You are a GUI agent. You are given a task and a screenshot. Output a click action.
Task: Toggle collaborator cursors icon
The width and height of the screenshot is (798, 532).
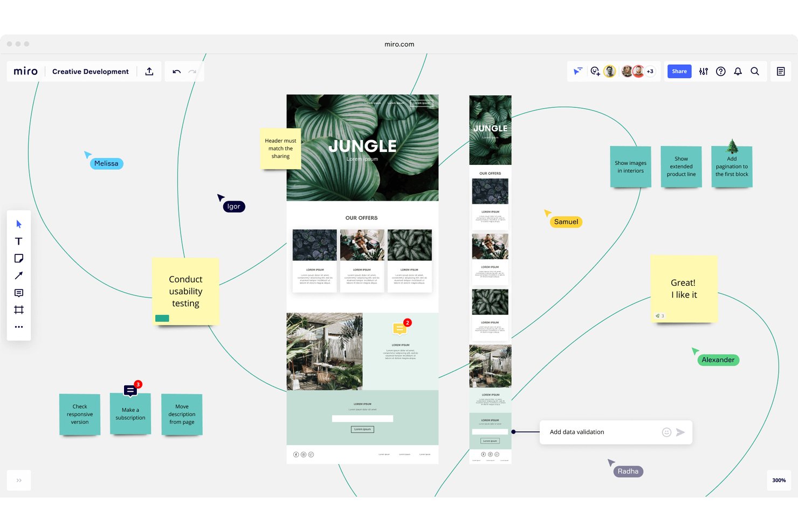tap(578, 71)
